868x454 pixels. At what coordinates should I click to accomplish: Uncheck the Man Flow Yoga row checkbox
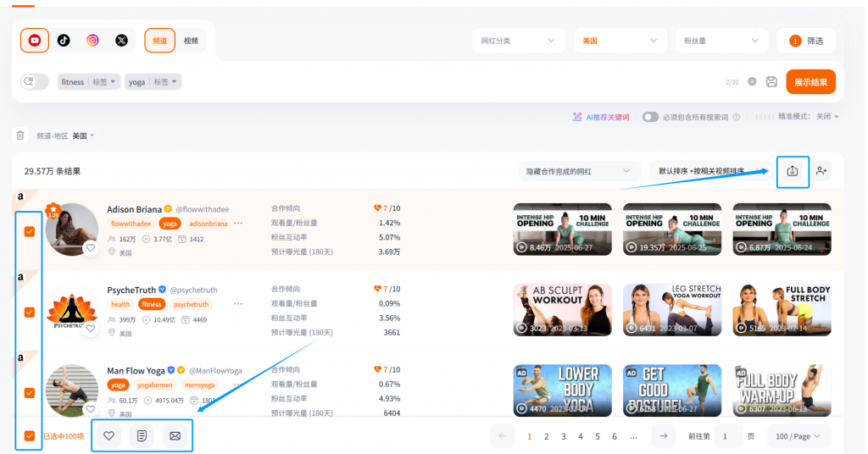(x=30, y=393)
